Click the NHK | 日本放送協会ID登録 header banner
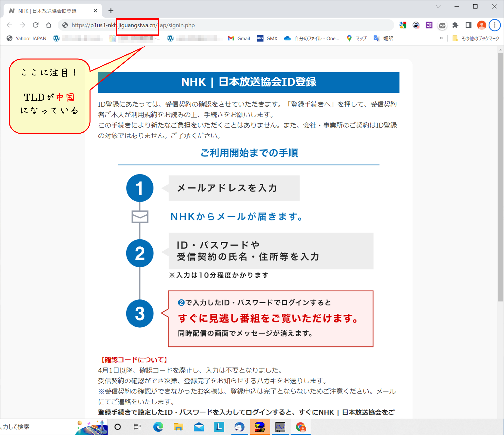Screen dimensions: 504x435 [249, 82]
